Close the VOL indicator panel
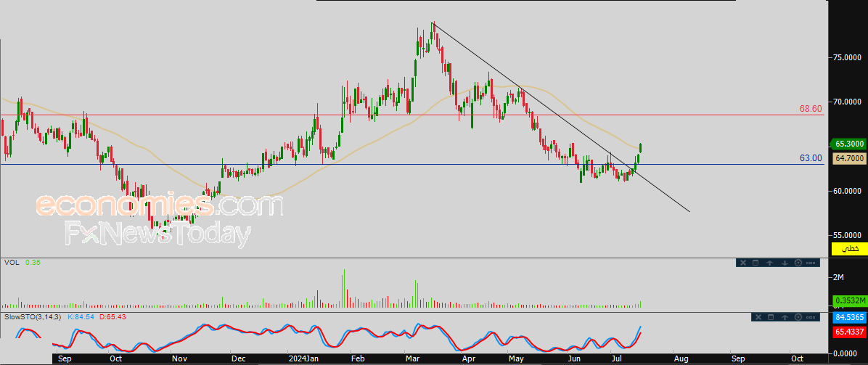Image resolution: width=868 pixels, height=365 pixels. (742, 263)
